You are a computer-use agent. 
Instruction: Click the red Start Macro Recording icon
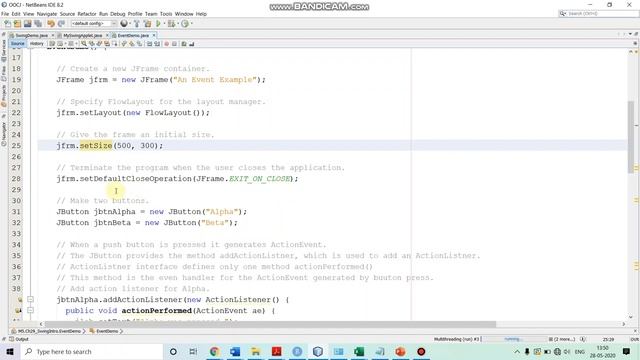tap(167, 44)
